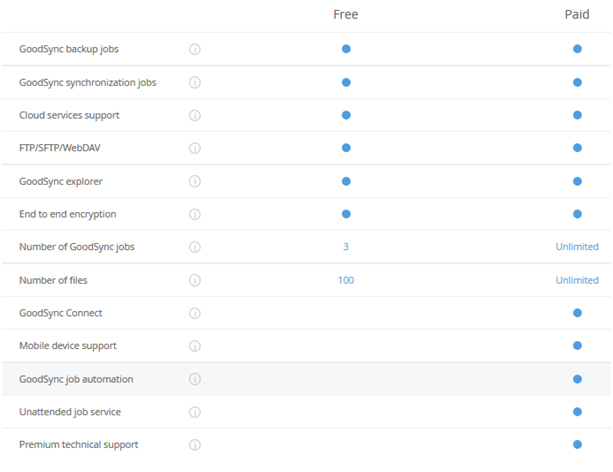Viewport: 613px width, 472px height.
Task: Click Paid dot for Mobile device support
Action: [577, 346]
